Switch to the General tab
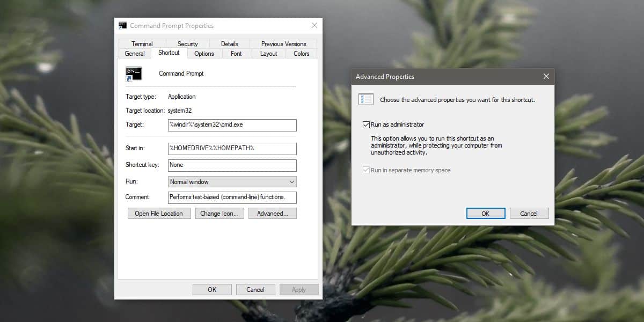The image size is (644, 322). click(135, 54)
